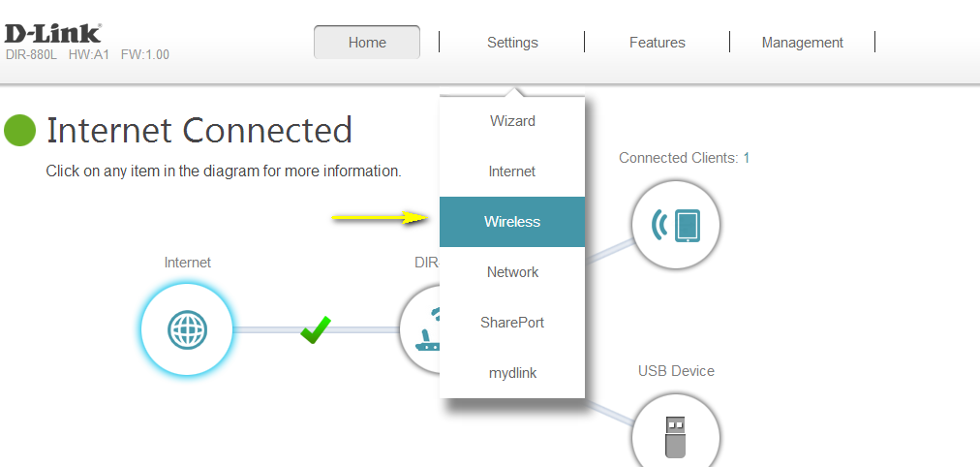Click the green Internet status circle
The image size is (980, 467).
tap(19, 131)
